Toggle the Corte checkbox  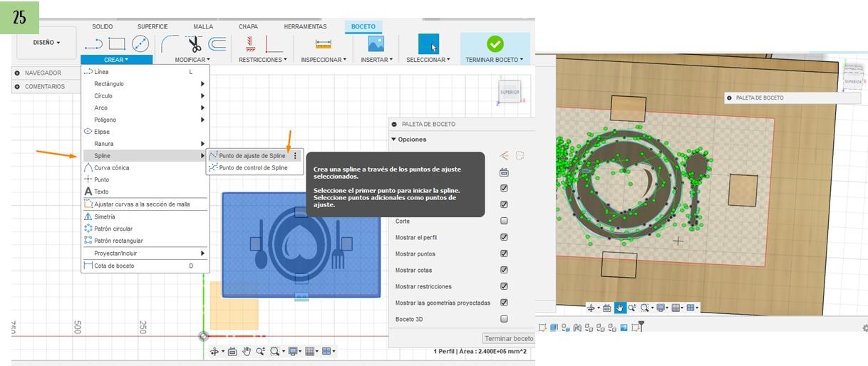504,221
